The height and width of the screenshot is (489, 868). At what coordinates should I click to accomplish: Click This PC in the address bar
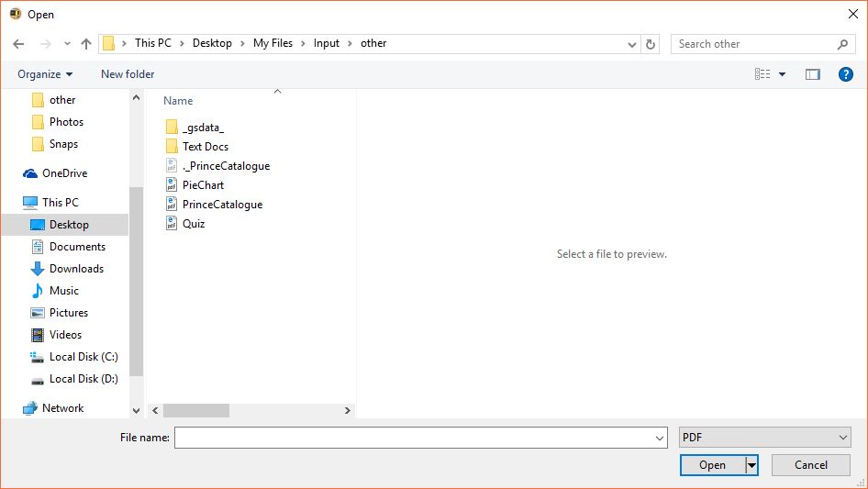(153, 43)
